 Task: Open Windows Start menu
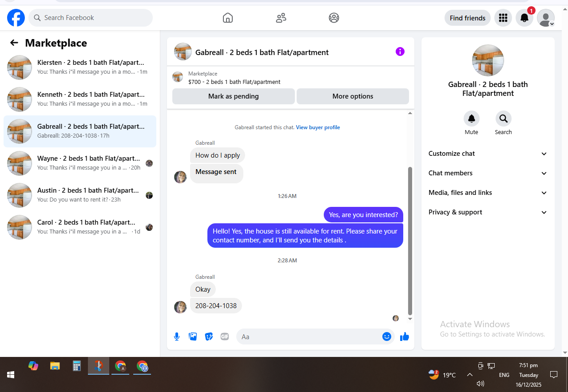pyautogui.click(x=11, y=375)
